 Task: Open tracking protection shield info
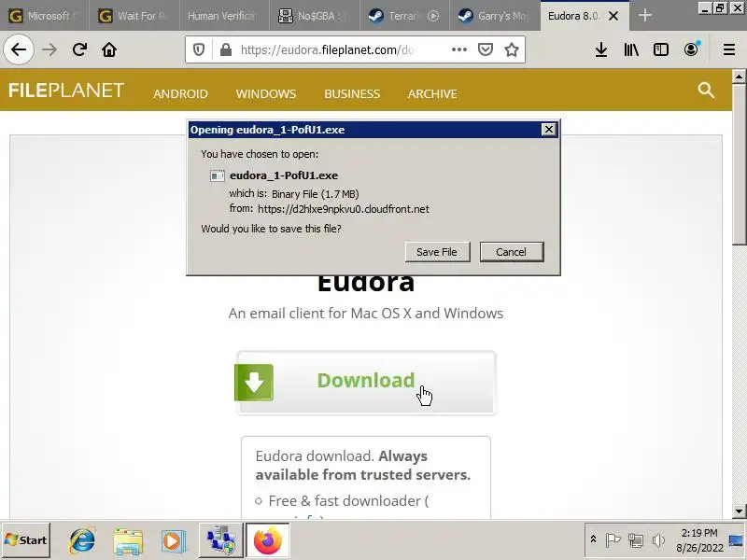pos(199,49)
